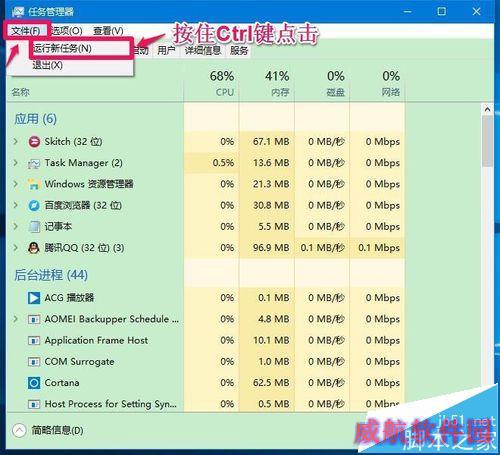The height and width of the screenshot is (455, 500).
Task: Click the vertical scrollbar thumb
Action: point(487,141)
